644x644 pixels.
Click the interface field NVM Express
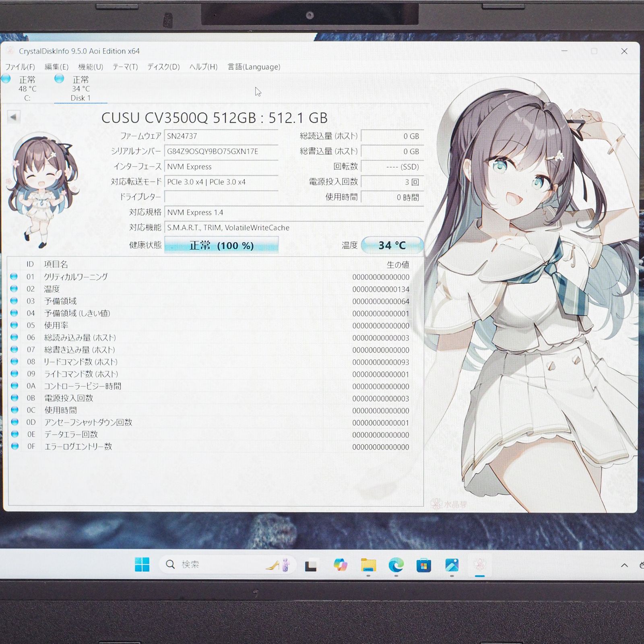[x=221, y=167]
